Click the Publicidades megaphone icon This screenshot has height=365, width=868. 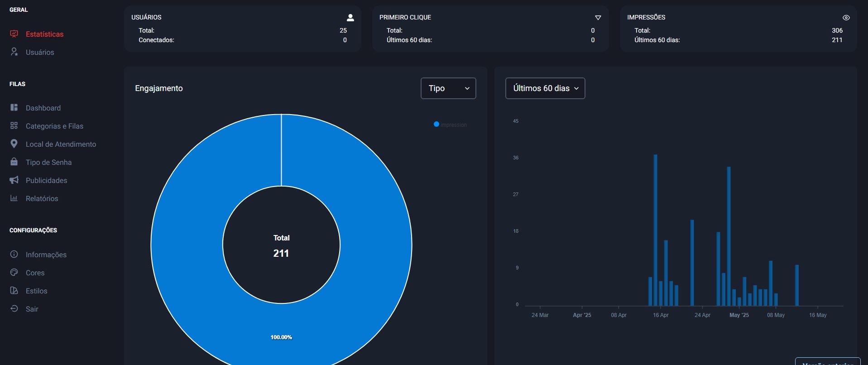[14, 180]
